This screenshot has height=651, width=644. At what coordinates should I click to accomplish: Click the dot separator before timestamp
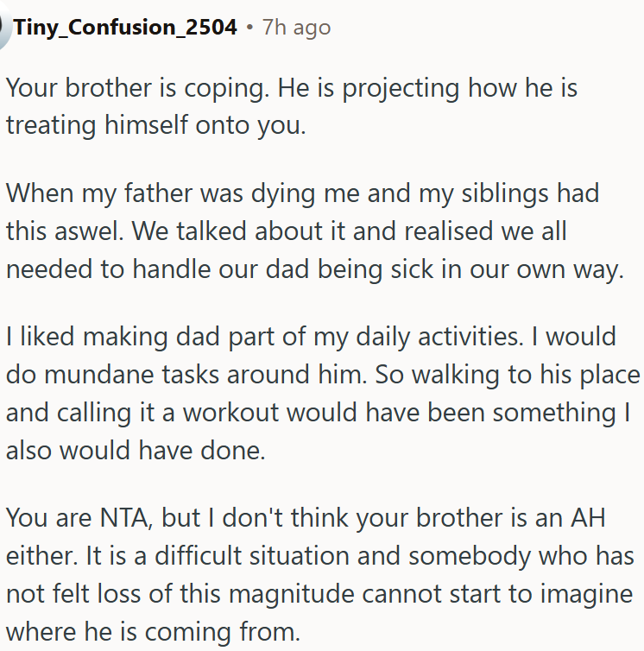[249, 27]
